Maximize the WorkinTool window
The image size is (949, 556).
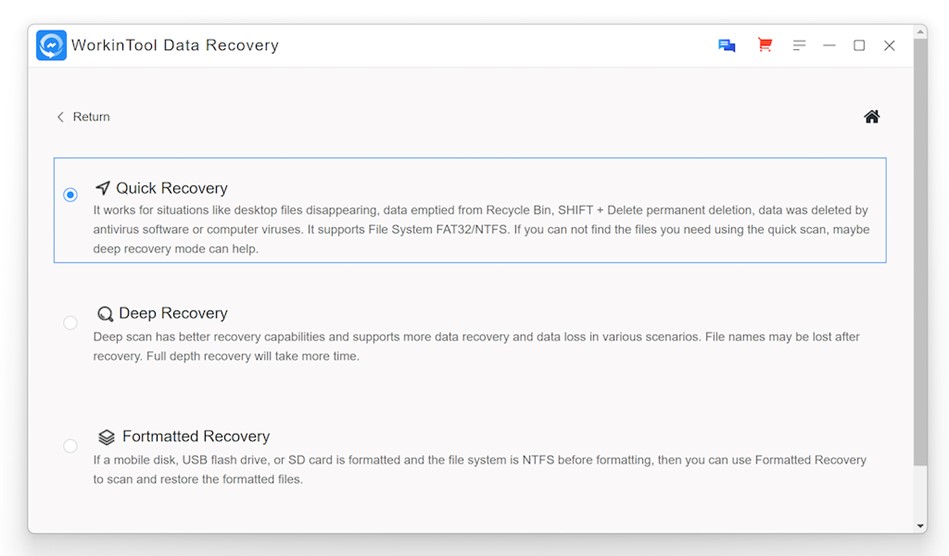tap(859, 45)
